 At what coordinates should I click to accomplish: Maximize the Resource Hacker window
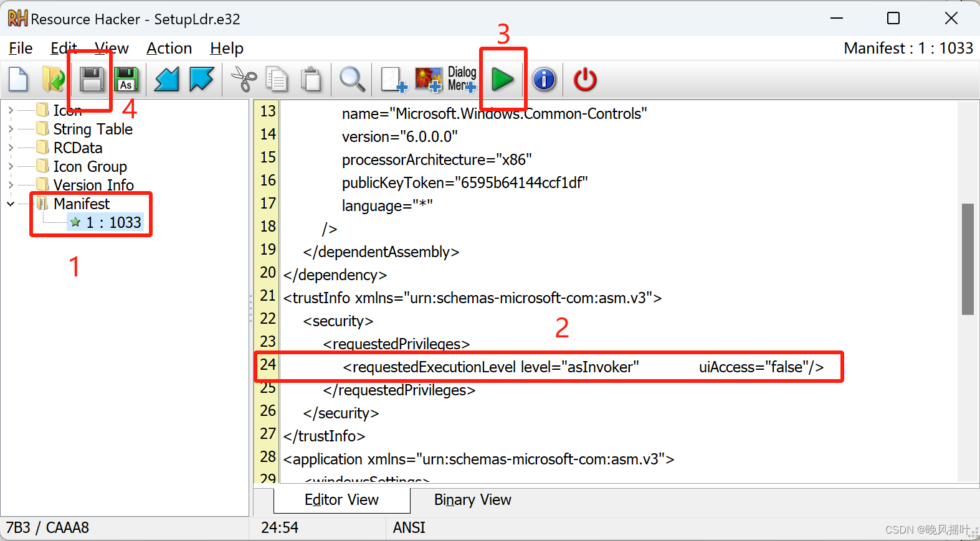click(x=893, y=19)
